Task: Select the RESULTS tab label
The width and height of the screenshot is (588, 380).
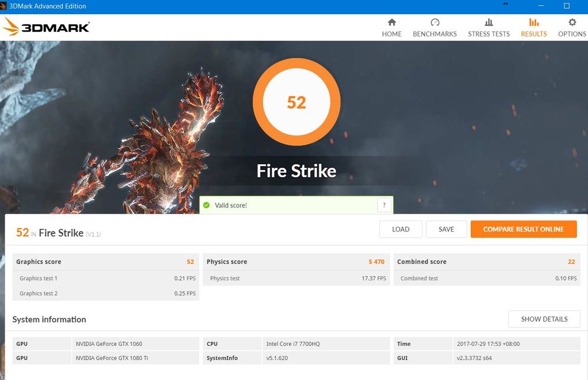Action: tap(534, 34)
